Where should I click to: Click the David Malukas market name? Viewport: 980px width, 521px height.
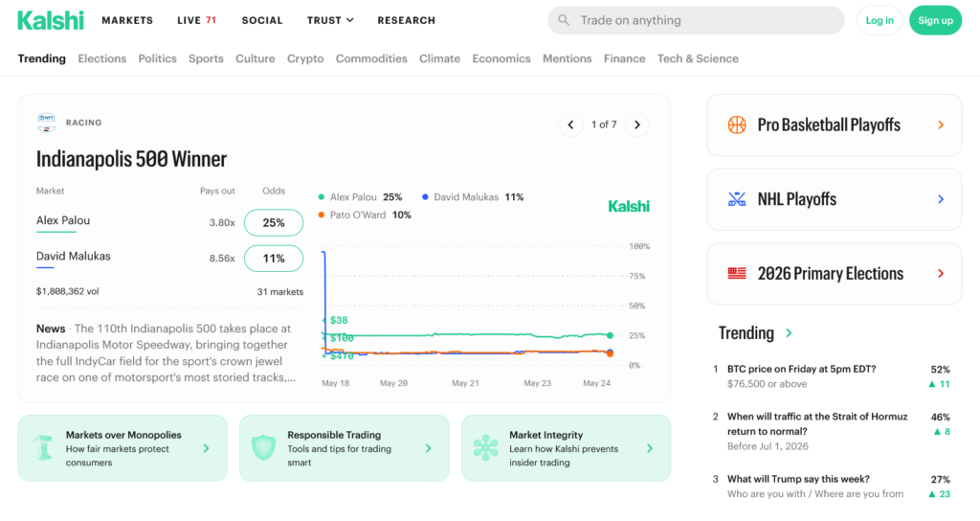(x=73, y=256)
